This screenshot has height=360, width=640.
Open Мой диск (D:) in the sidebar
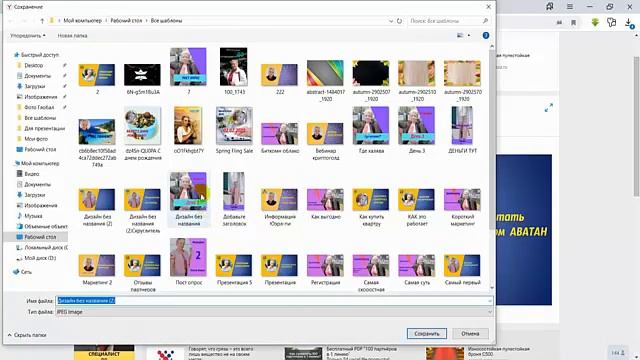pos(40,258)
